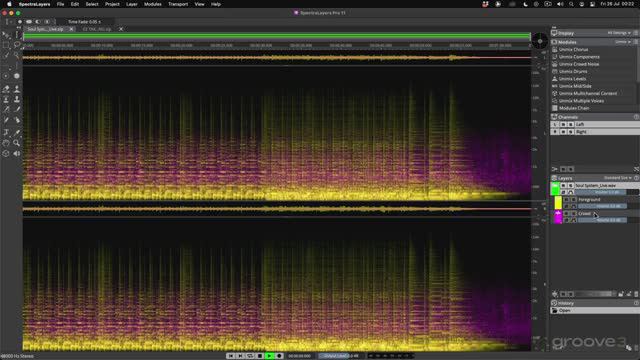Open the Modules menu

(153, 4)
